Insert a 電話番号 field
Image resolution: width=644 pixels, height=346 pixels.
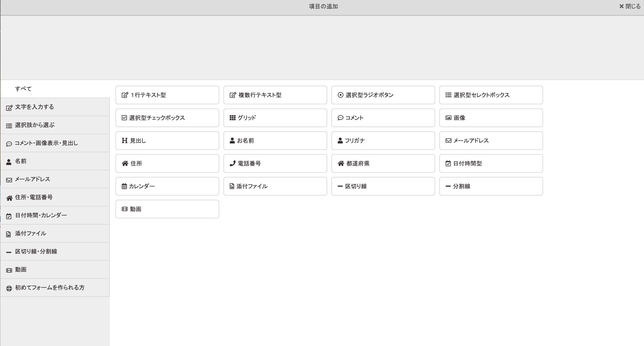pyautogui.click(x=275, y=163)
